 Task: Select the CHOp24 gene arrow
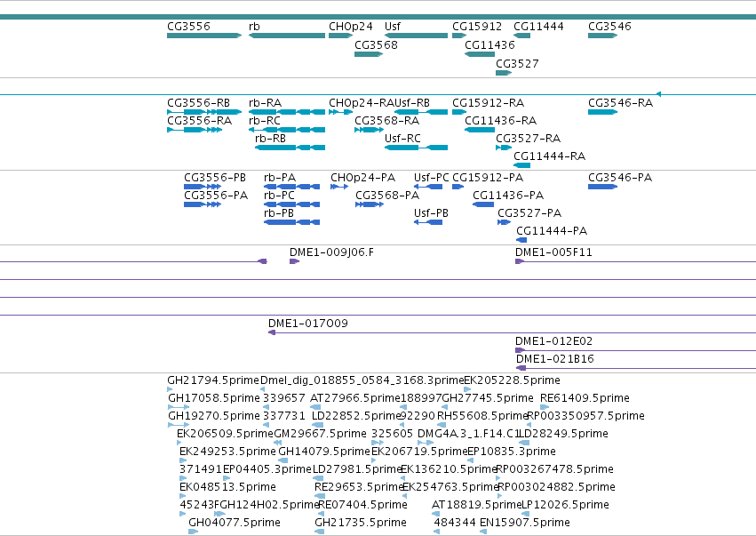(x=341, y=36)
